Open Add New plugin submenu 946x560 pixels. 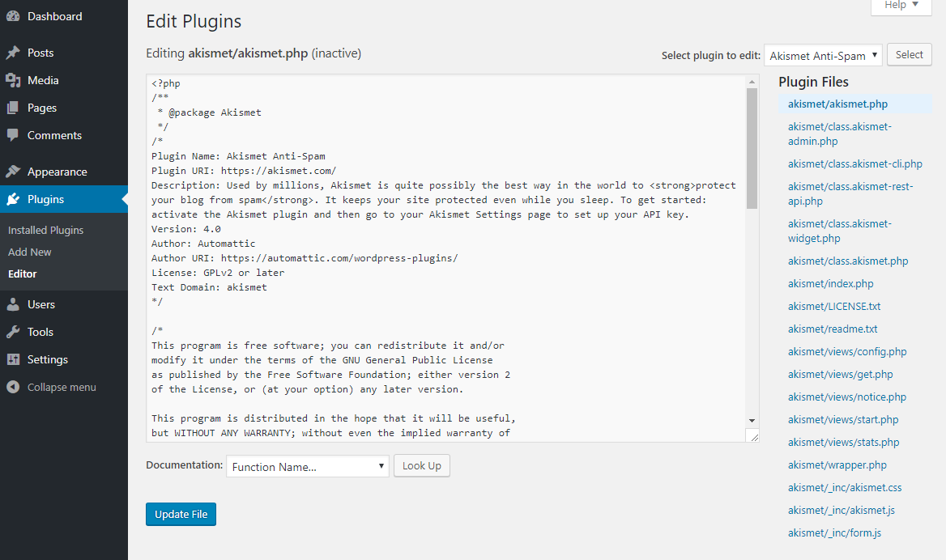tap(29, 252)
